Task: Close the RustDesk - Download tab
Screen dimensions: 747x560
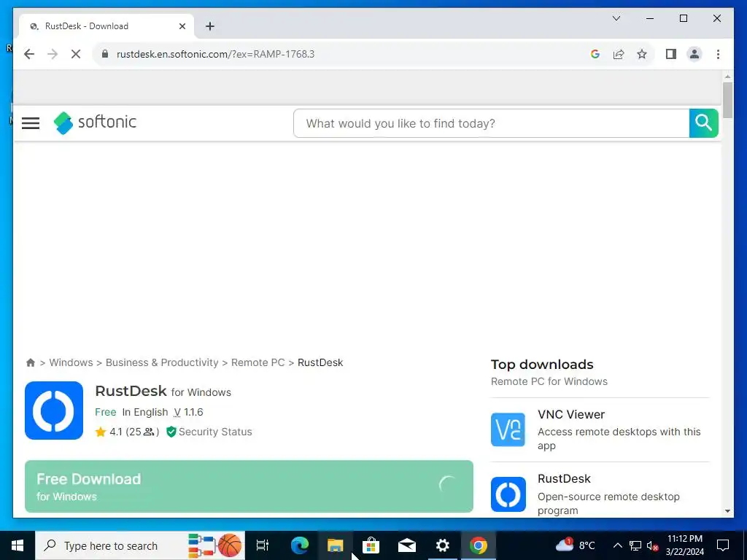Action: (x=182, y=26)
